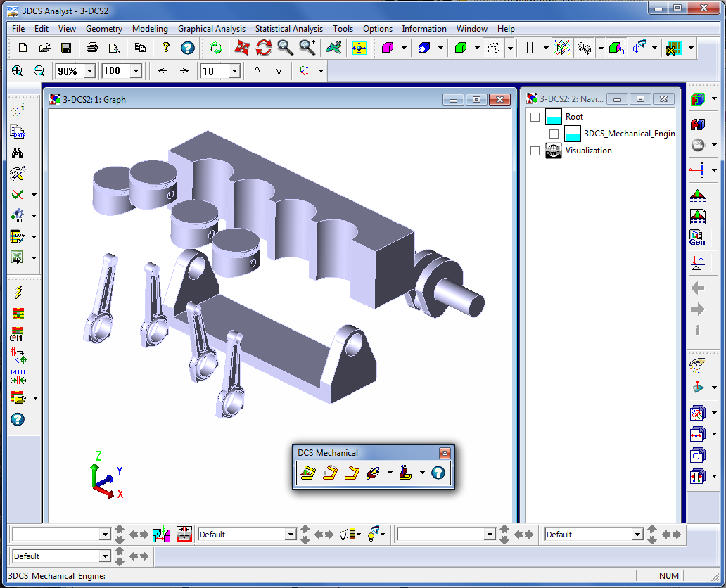Collapse the Root tree node
726x588 pixels.
tap(535, 117)
